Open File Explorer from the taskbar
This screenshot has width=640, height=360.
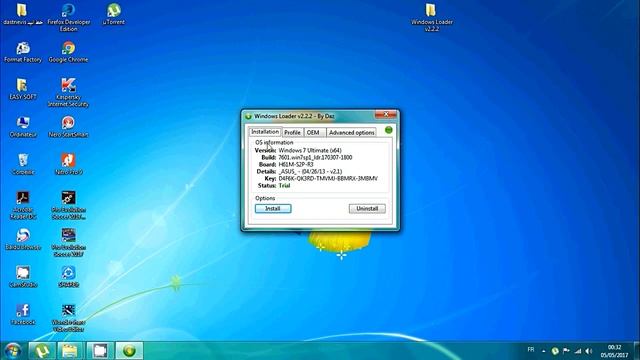(x=70, y=351)
